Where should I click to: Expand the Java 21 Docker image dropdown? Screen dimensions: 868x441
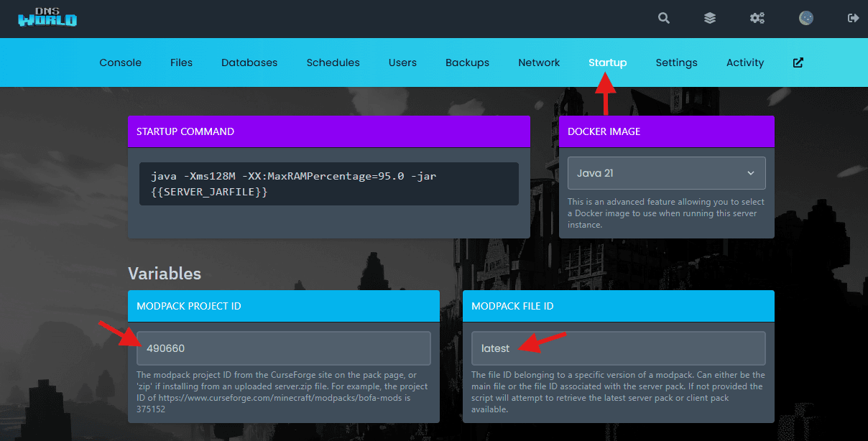coord(666,173)
